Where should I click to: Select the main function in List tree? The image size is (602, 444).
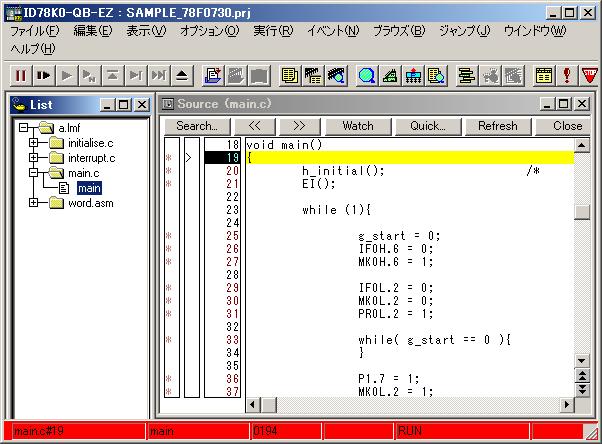(x=89, y=188)
